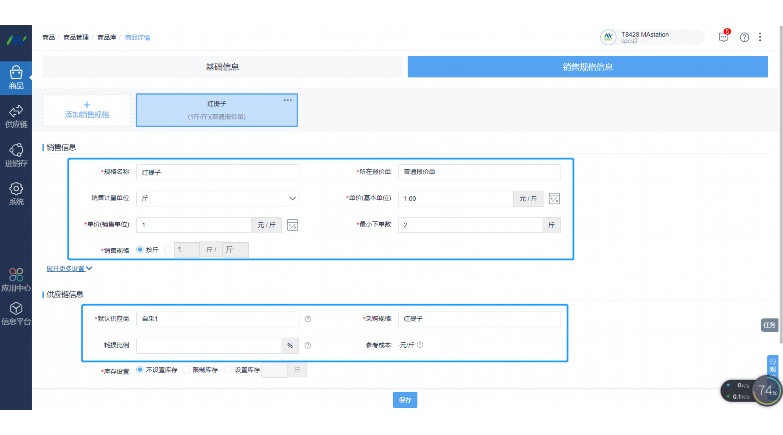Open the help question-mark icon in header
783x435 pixels.
pyautogui.click(x=744, y=37)
